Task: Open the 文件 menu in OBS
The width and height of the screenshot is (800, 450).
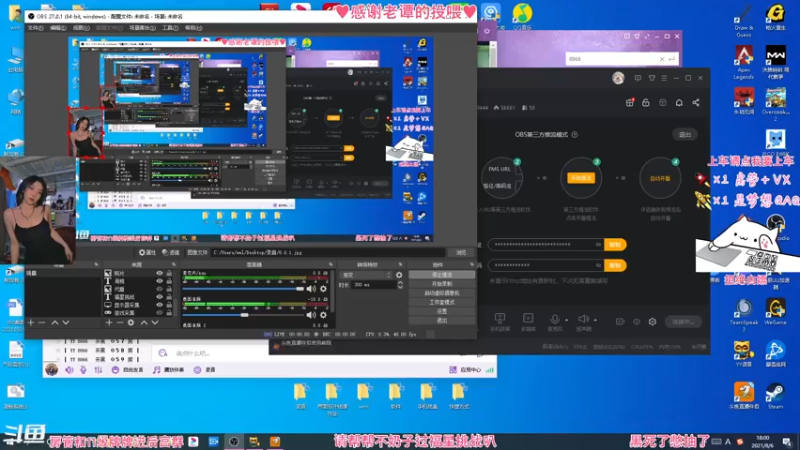Action: click(35, 28)
